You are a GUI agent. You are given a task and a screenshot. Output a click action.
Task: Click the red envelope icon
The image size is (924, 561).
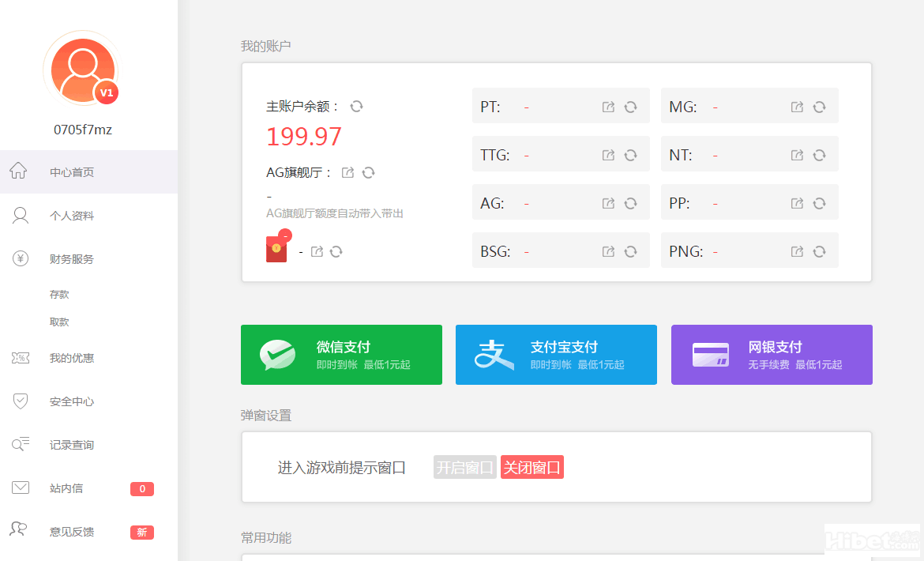point(276,249)
